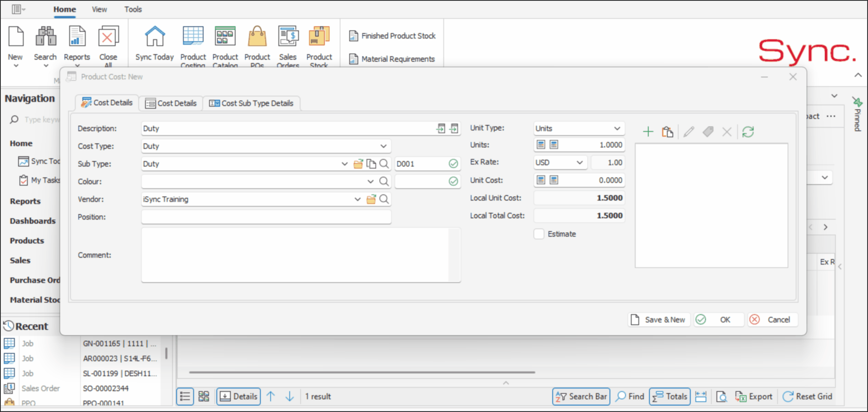Click the Sub Type magnifier search icon
The width and height of the screenshot is (868, 412).
tap(384, 164)
